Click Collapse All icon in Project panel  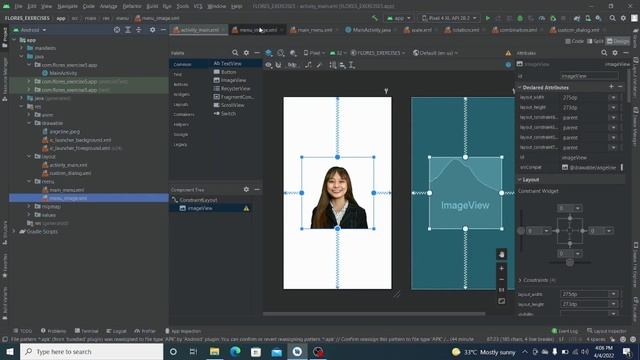pos(138,30)
